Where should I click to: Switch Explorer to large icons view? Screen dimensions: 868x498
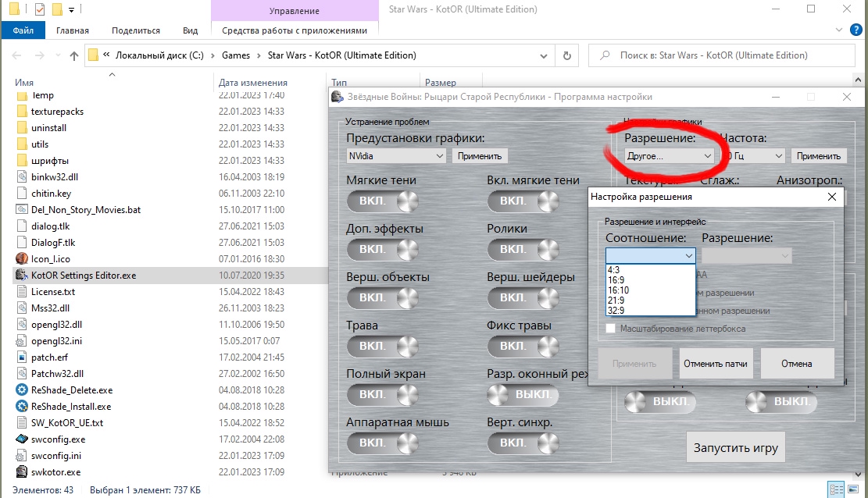tap(855, 489)
